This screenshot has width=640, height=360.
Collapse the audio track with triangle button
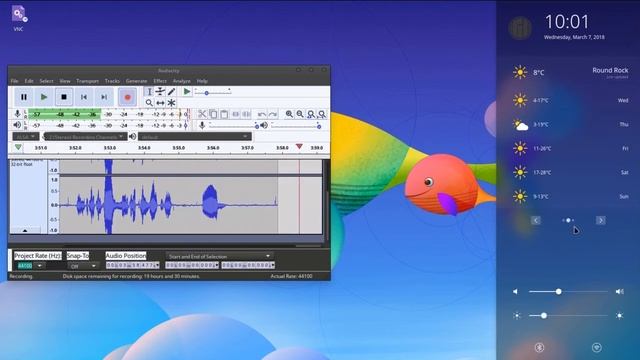(x=25, y=231)
